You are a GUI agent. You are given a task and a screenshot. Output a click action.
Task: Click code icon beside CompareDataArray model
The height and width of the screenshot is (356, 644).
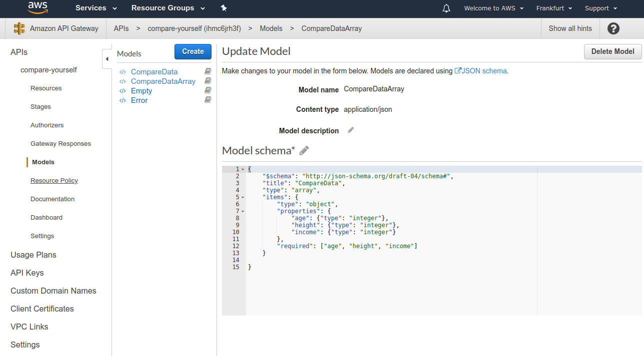tap(123, 81)
